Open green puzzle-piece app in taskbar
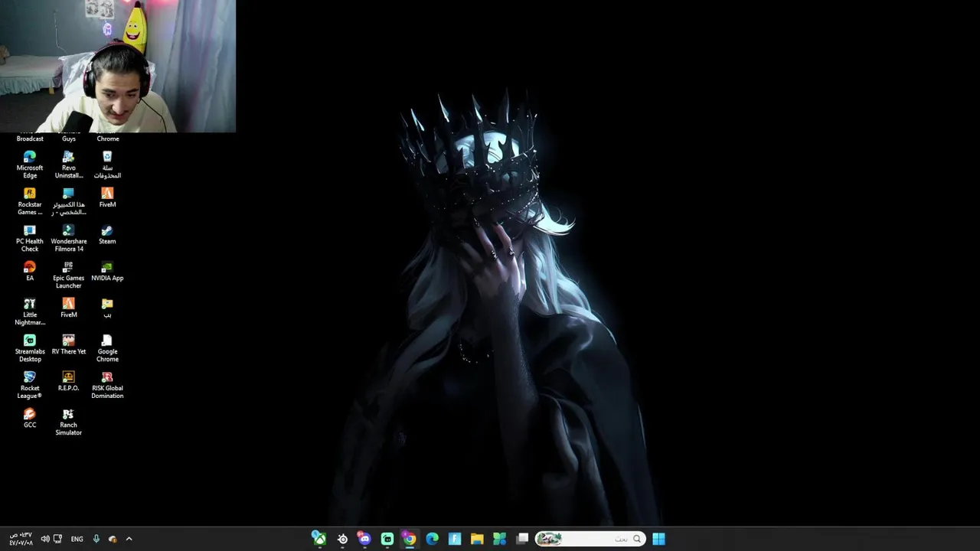Viewport: 980px width, 551px height. point(499,539)
